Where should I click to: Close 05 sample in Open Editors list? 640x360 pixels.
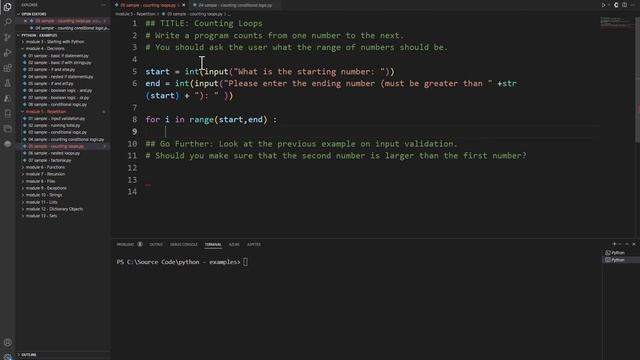point(25,21)
